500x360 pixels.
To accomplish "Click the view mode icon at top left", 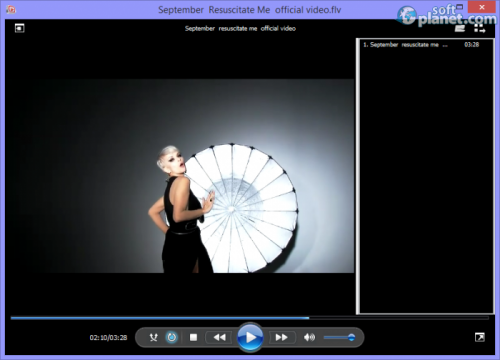I will (x=20, y=29).
